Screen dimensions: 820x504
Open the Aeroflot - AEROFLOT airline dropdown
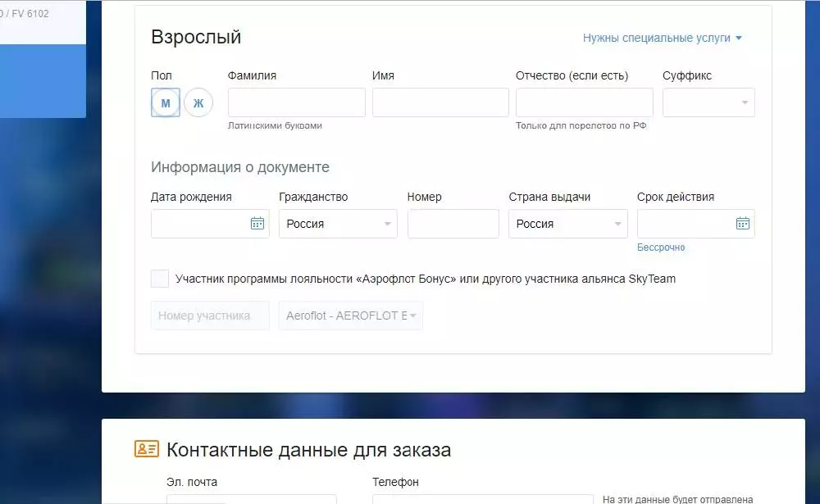pyautogui.click(x=350, y=316)
